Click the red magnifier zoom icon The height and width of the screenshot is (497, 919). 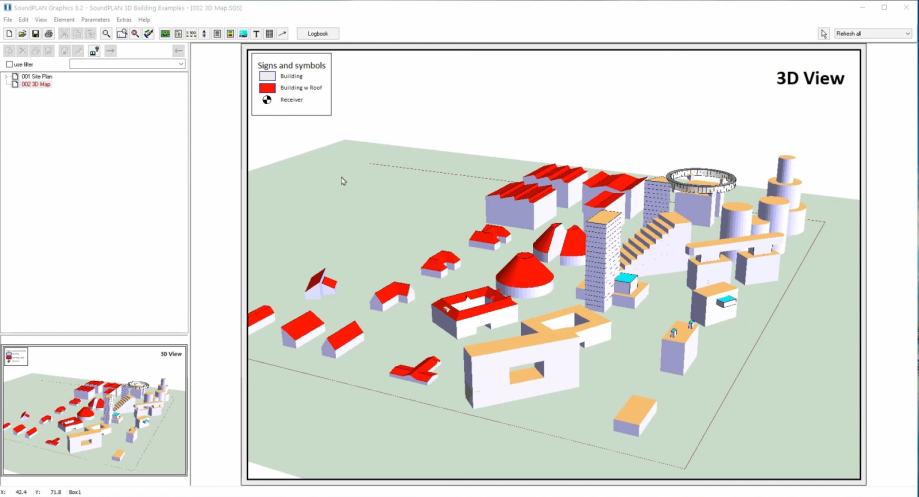[x=135, y=34]
